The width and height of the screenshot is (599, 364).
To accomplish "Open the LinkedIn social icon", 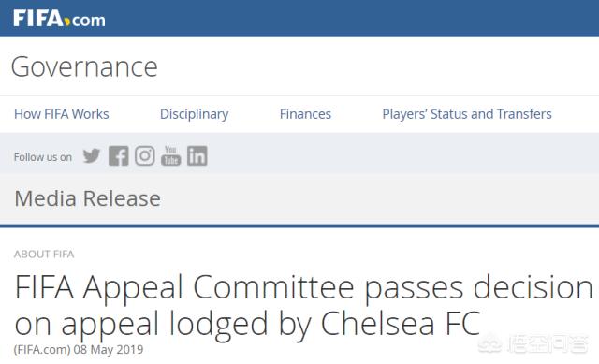I will click(197, 156).
